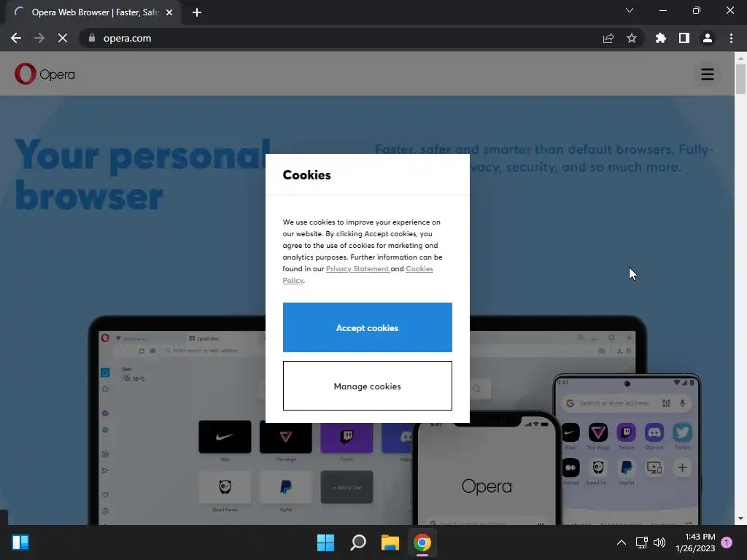Click the Bored Panda tile on laptop
Viewport: 747px width, 560px height.
225,486
